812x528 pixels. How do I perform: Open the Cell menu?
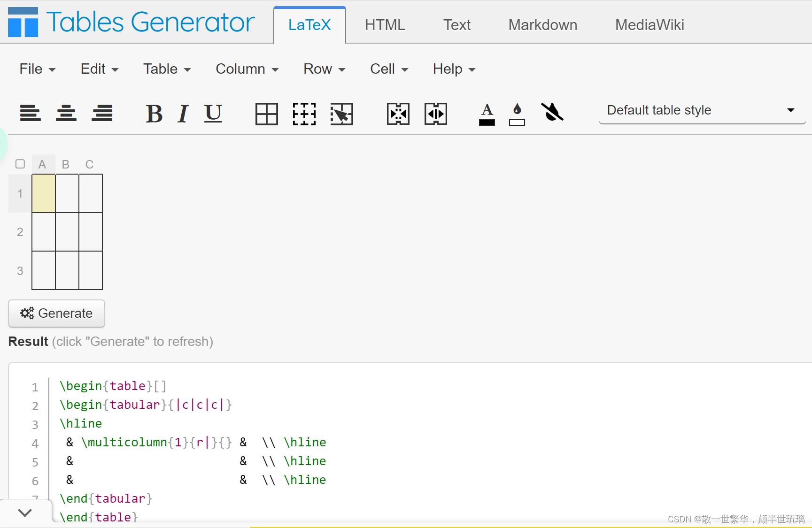click(x=389, y=69)
